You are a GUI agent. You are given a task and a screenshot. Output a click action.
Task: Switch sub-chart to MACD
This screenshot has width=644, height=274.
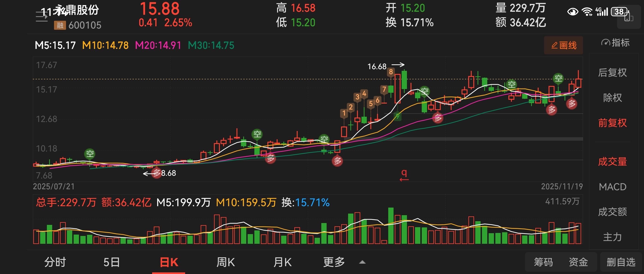[x=612, y=187]
